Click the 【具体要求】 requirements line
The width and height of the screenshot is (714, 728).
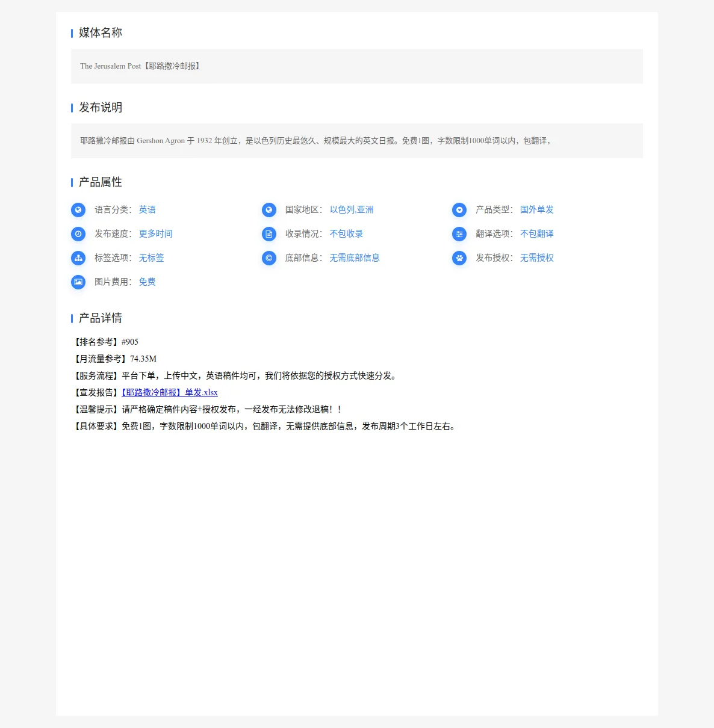265,426
